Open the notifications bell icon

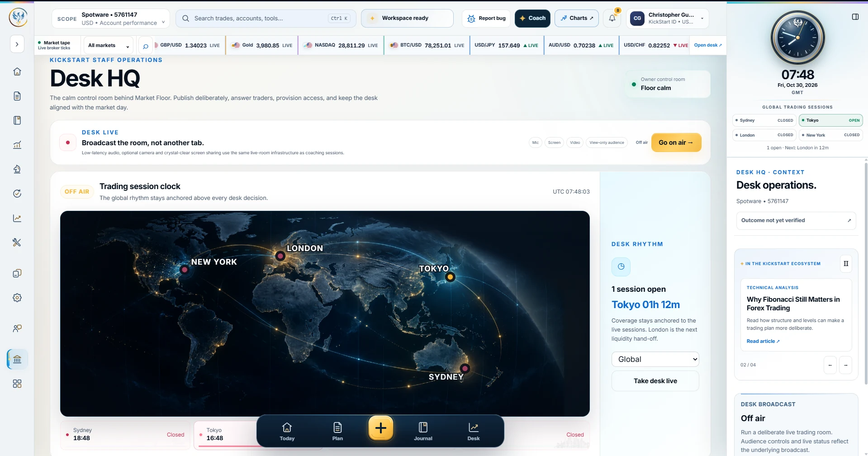point(612,18)
